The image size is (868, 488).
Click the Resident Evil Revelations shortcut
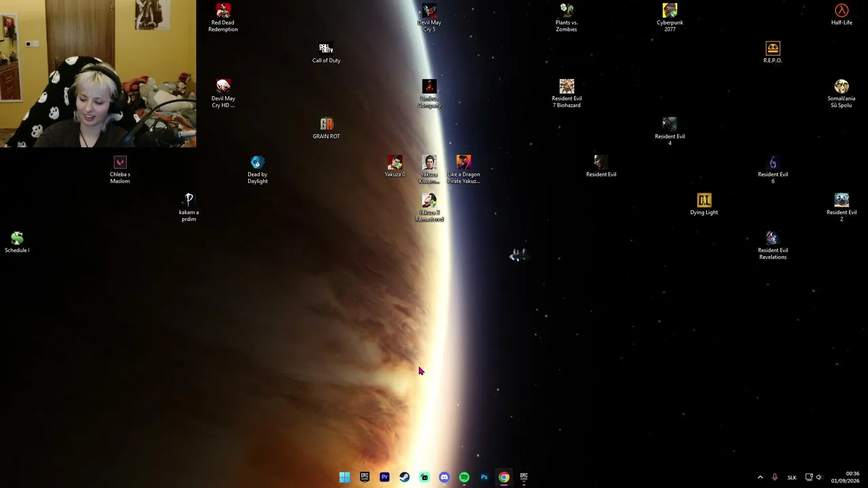[773, 245]
